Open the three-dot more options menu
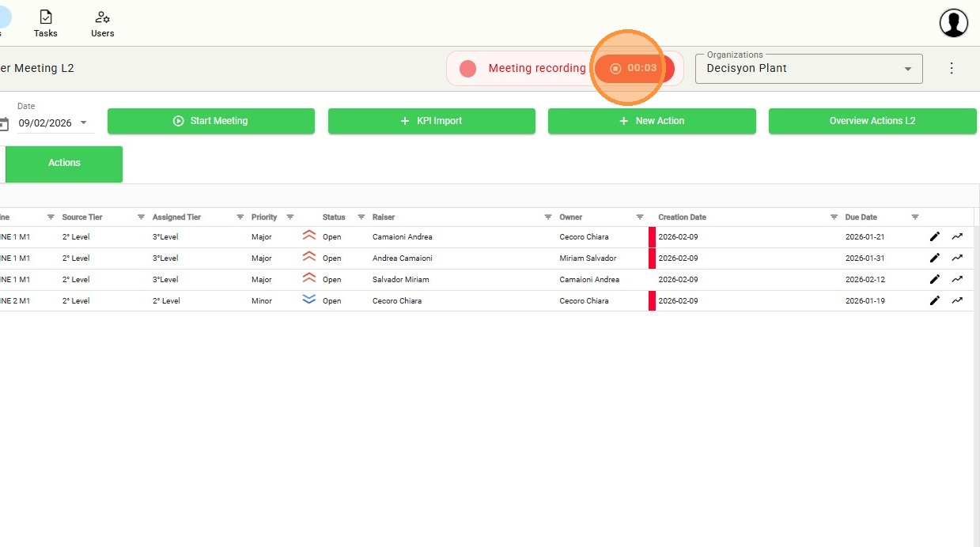Image resolution: width=980 pixels, height=547 pixels. [x=952, y=68]
